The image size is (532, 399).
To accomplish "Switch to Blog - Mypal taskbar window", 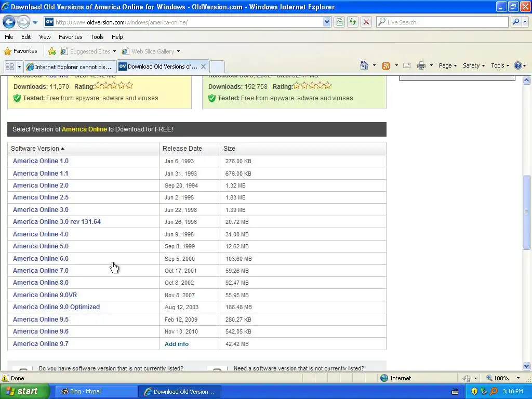I will click(x=95, y=392).
